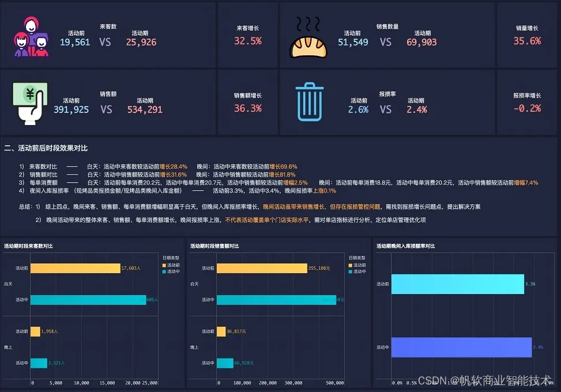The image size is (561, 392).
Task: Click the 每单消费额 analysis line
Action: point(278,183)
